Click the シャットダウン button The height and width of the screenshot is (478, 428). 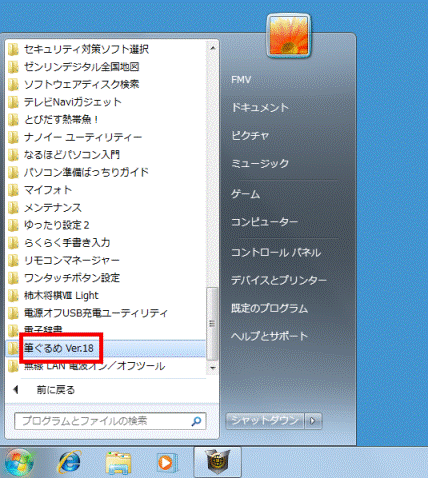265,421
